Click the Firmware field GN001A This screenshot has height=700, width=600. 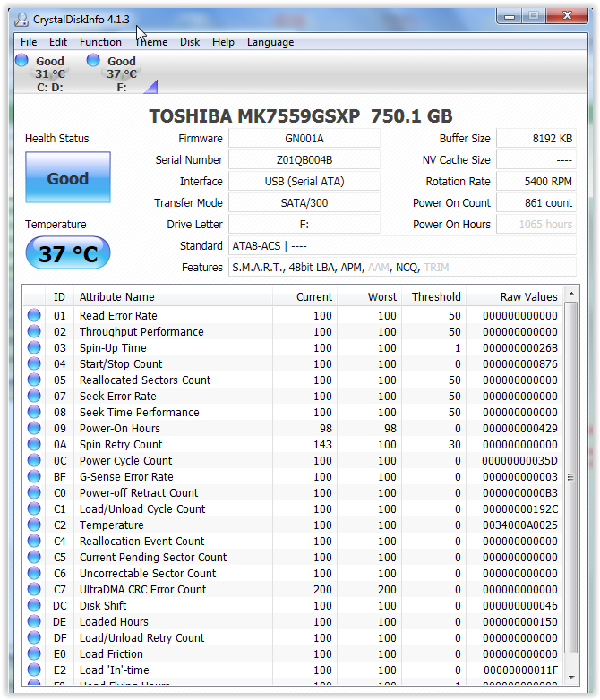click(304, 139)
